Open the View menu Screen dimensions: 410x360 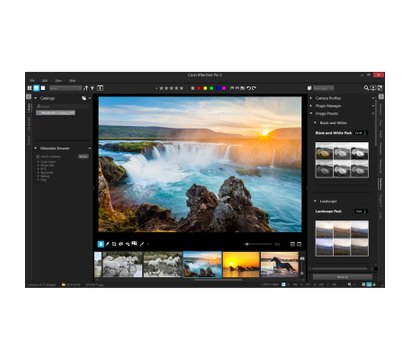[58, 81]
